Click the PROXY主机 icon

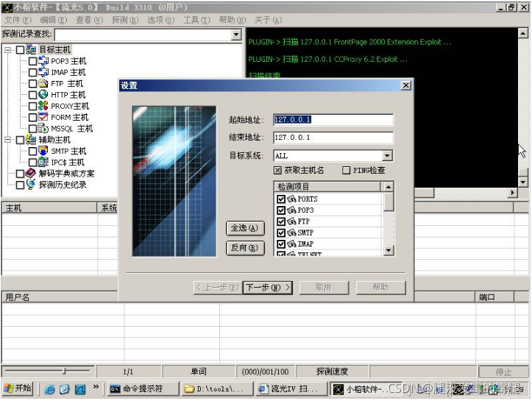tap(43, 106)
